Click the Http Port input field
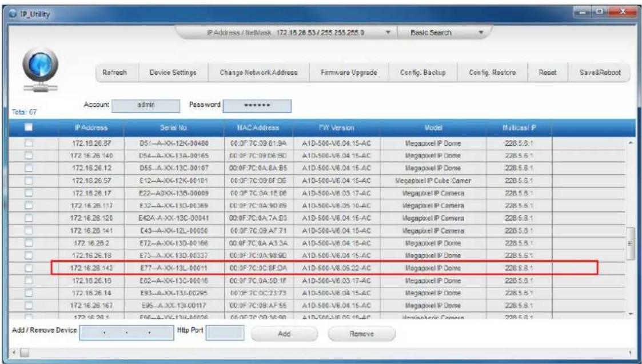Viewport: 642px width, 364px height. pyautogui.click(x=225, y=333)
